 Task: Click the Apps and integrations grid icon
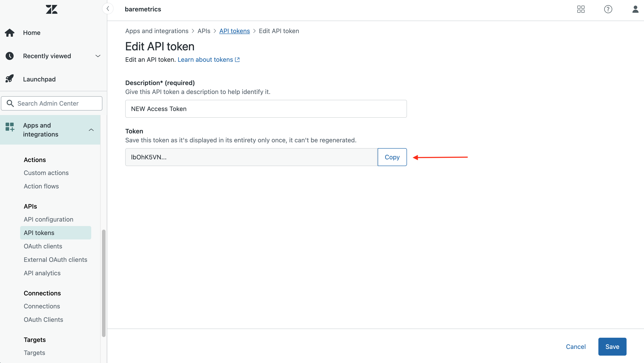9,127
